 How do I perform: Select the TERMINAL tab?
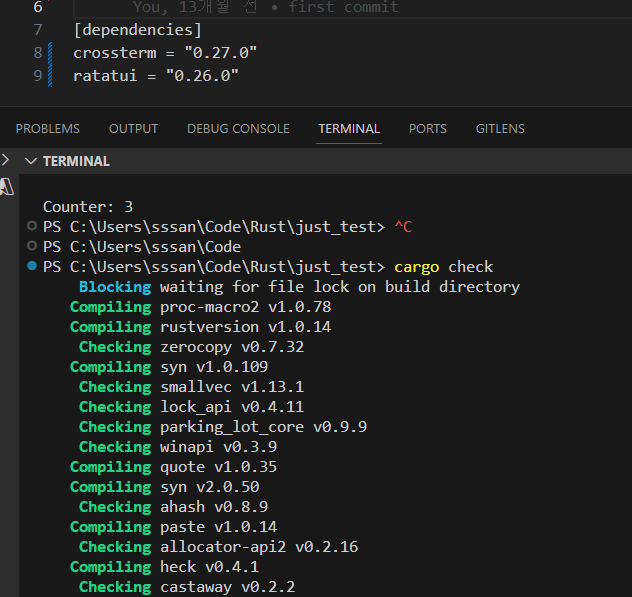pyautogui.click(x=349, y=129)
